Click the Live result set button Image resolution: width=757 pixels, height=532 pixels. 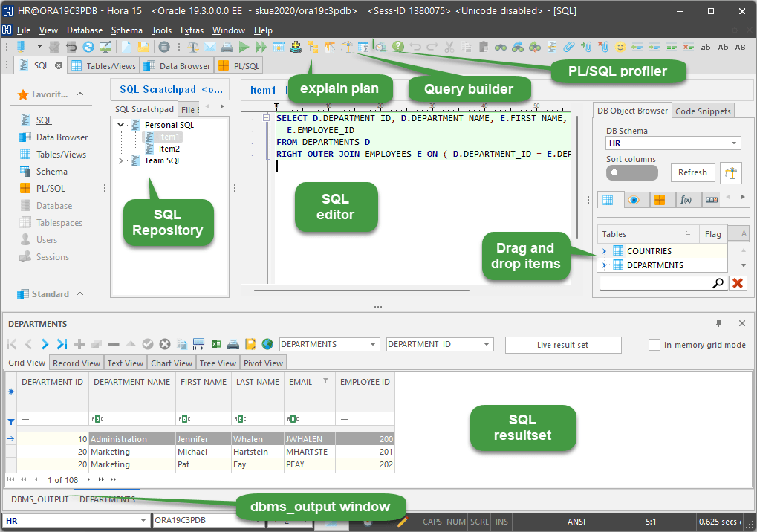click(x=562, y=344)
